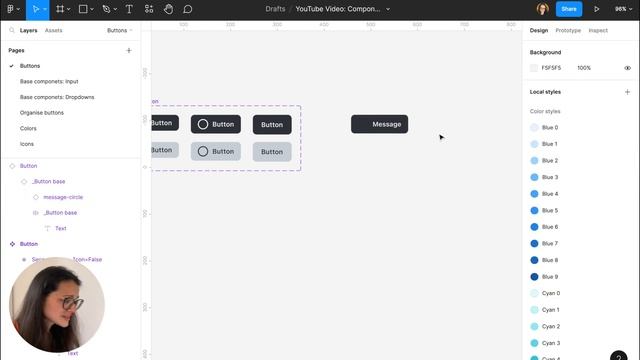Select the nested _Button base layer

[60, 213]
